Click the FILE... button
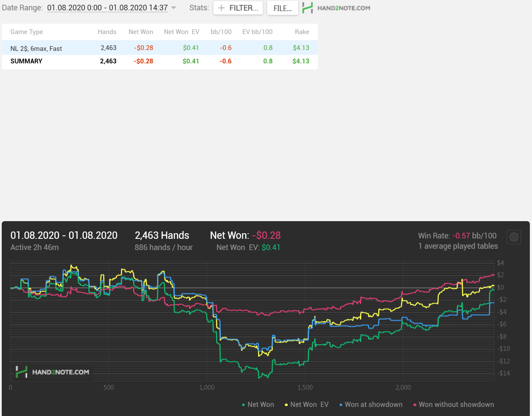 tap(283, 8)
